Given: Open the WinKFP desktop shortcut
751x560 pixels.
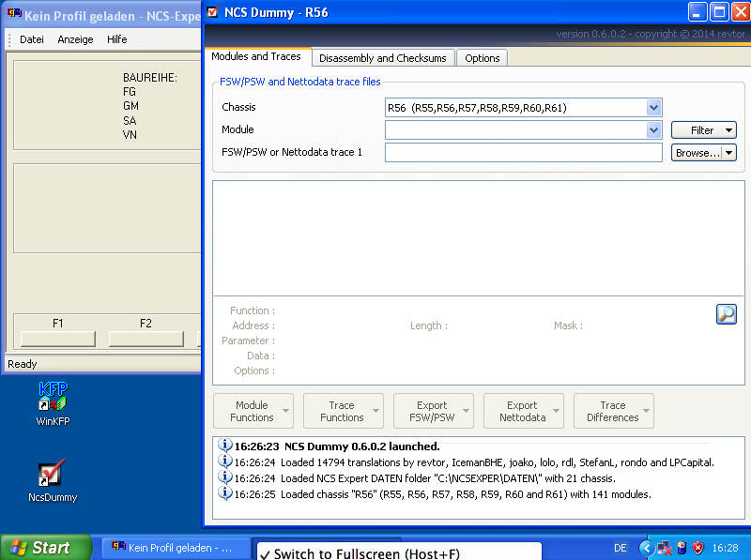Looking at the screenshot, I should 53,396.
